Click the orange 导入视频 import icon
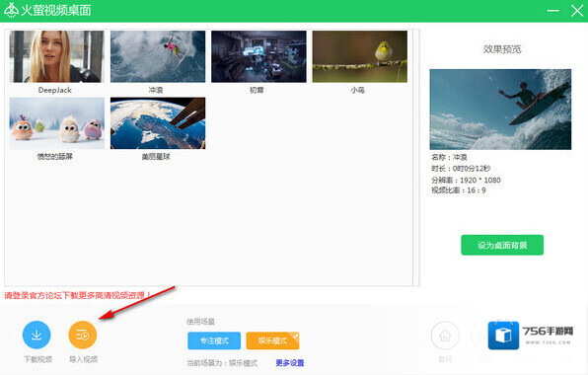 point(83,335)
